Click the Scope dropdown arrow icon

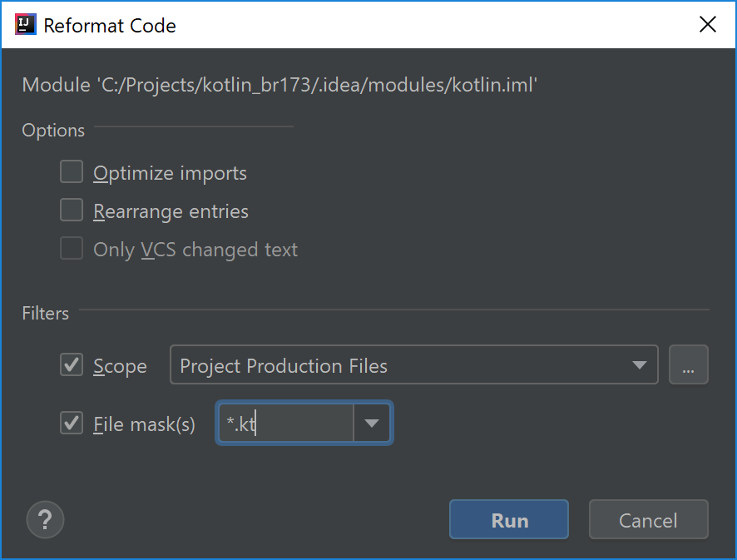[x=639, y=364]
